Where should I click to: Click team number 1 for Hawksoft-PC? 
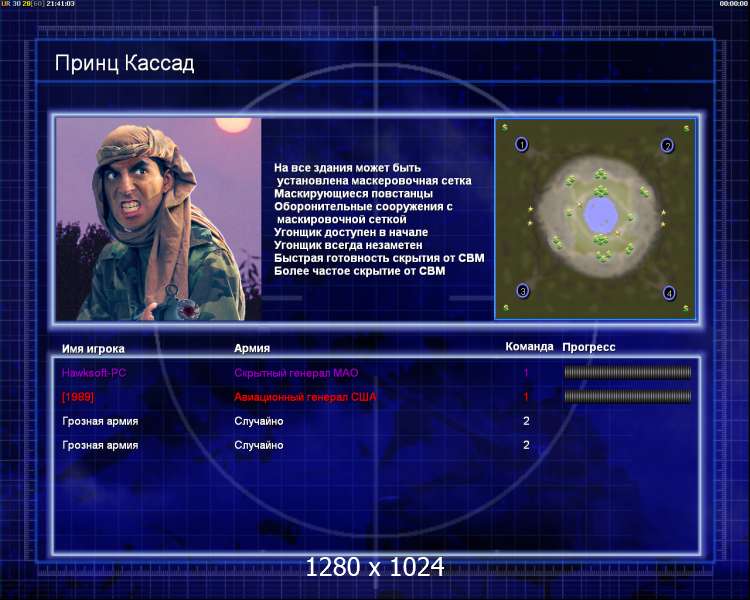point(526,372)
